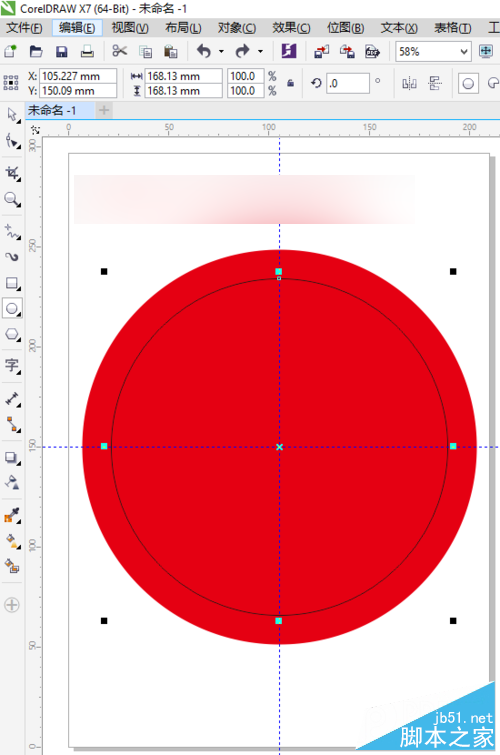The height and width of the screenshot is (755, 500).
Task: Select the Pick tool
Action: [12, 115]
